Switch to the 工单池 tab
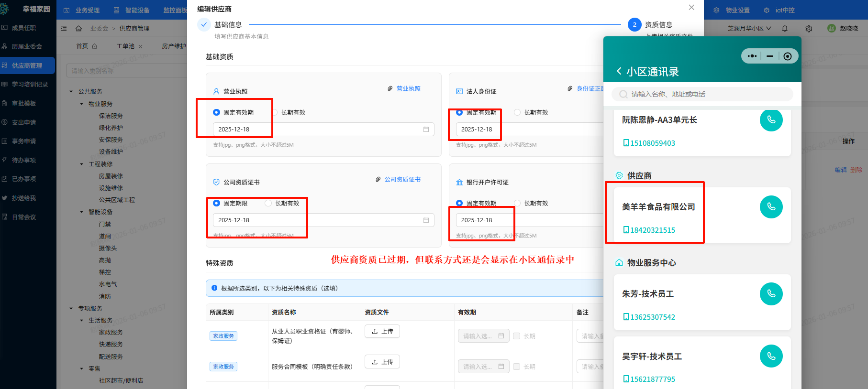This screenshot has height=389, width=868. point(125,46)
